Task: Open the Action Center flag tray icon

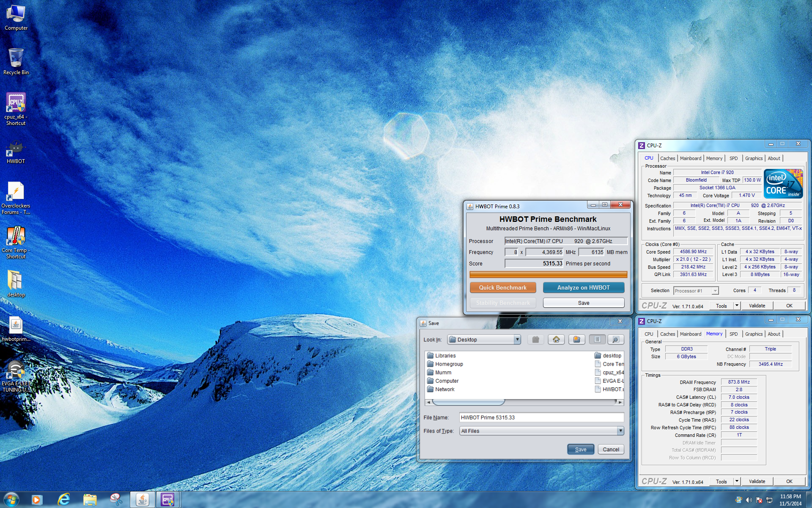Action: 759,500
